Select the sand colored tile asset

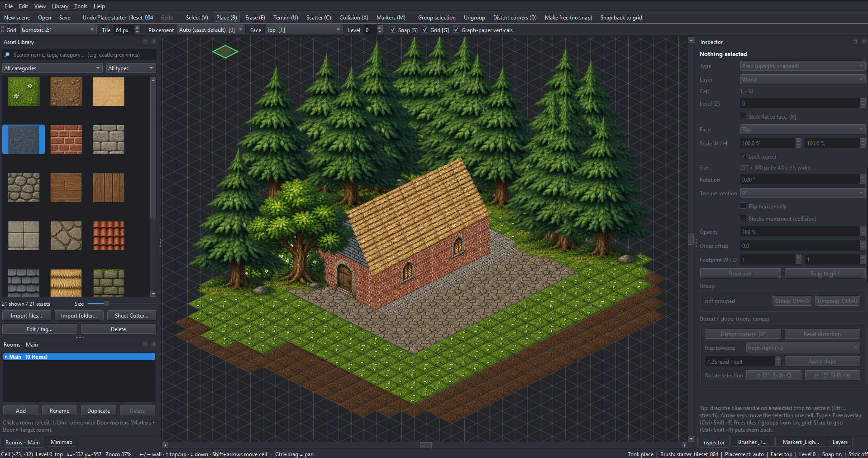pyautogui.click(x=109, y=92)
